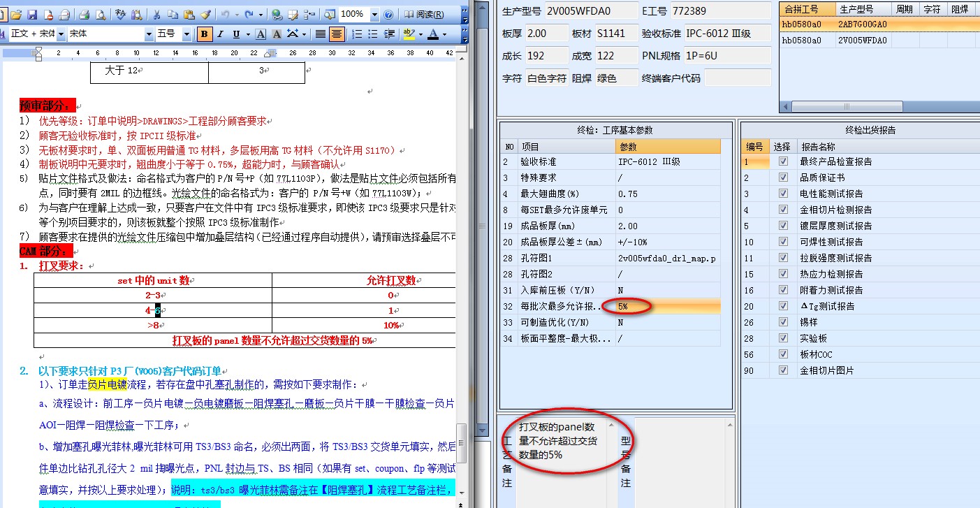The height and width of the screenshot is (508, 980).
Task: Open the zoom 100% dropdown
Action: (374, 14)
